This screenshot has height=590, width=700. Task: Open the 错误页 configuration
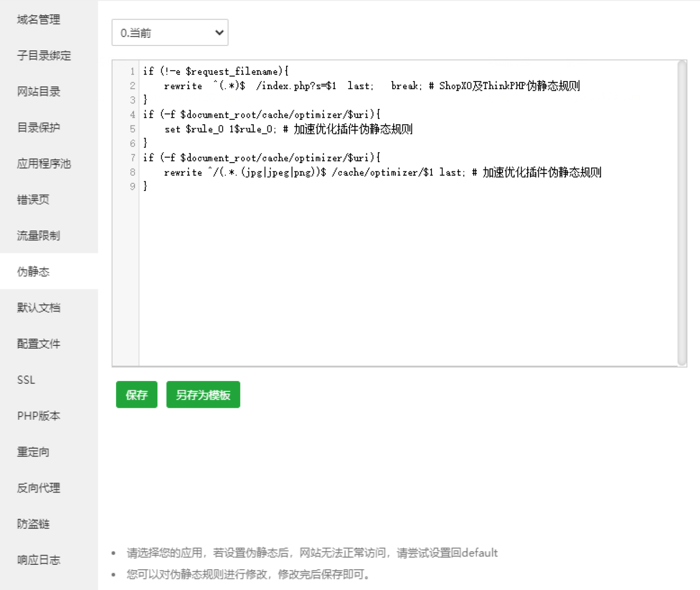[x=33, y=199]
